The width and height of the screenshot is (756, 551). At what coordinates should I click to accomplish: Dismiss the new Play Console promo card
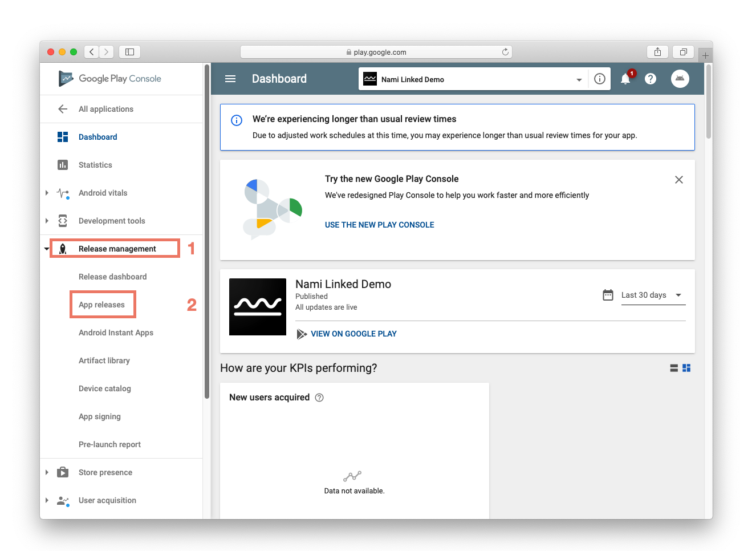[679, 180]
